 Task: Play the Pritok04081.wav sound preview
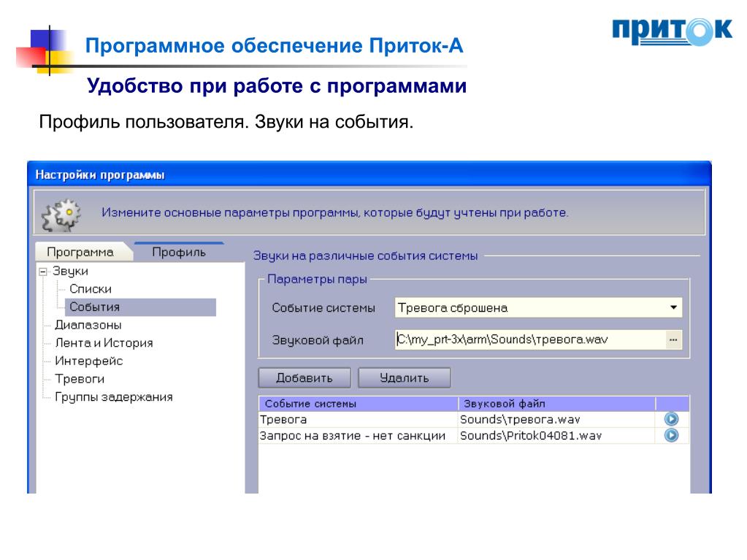[x=671, y=435]
